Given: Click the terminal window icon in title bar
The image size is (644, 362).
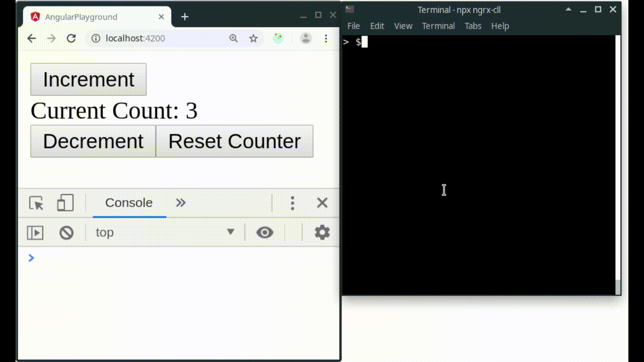Looking at the screenshot, I should coord(350,9).
